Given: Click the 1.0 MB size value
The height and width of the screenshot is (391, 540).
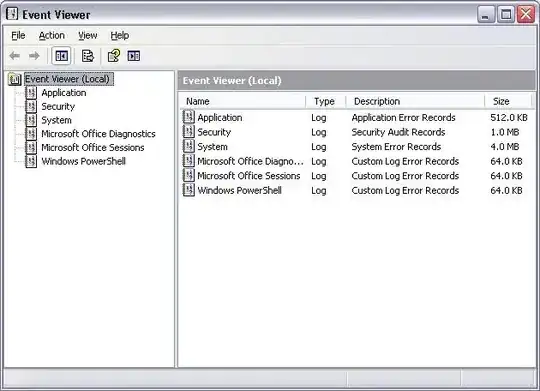Looking at the screenshot, I should [505, 132].
